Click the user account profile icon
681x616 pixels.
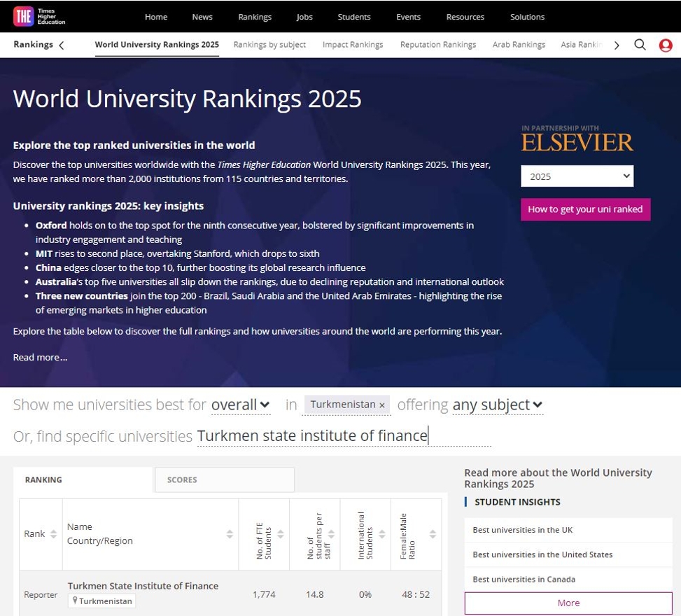tap(665, 44)
